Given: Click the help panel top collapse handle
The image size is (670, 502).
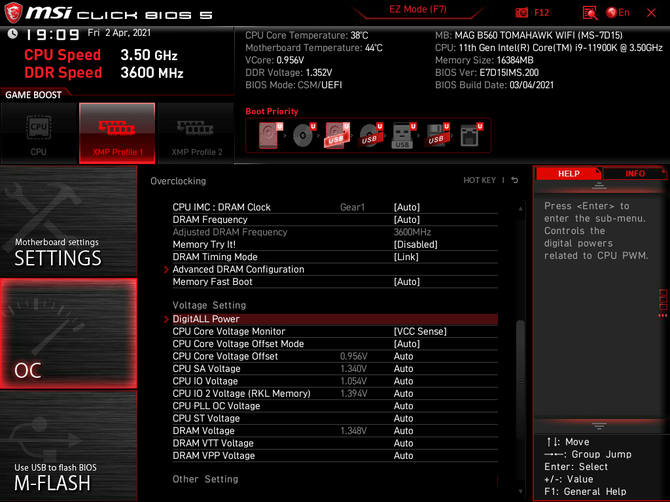Looking at the screenshot, I should click(599, 185).
